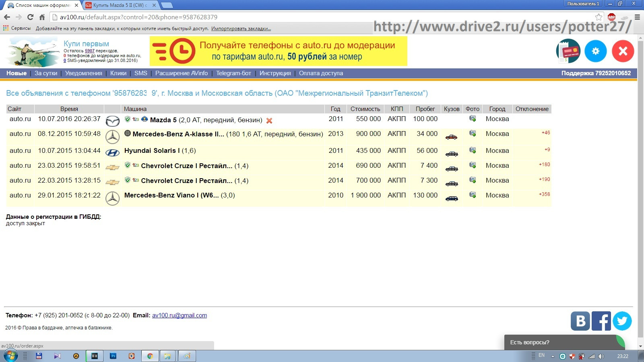
Task: Click the Пробег column header
Action: [425, 109]
